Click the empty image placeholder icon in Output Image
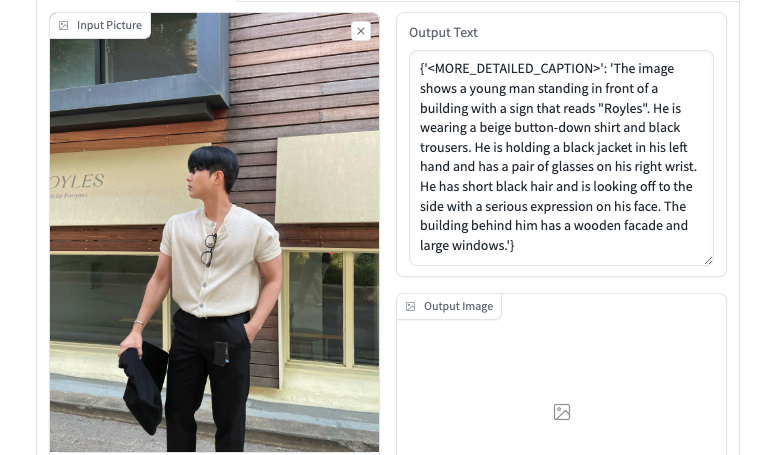Image resolution: width=758 pixels, height=455 pixels. (x=562, y=412)
